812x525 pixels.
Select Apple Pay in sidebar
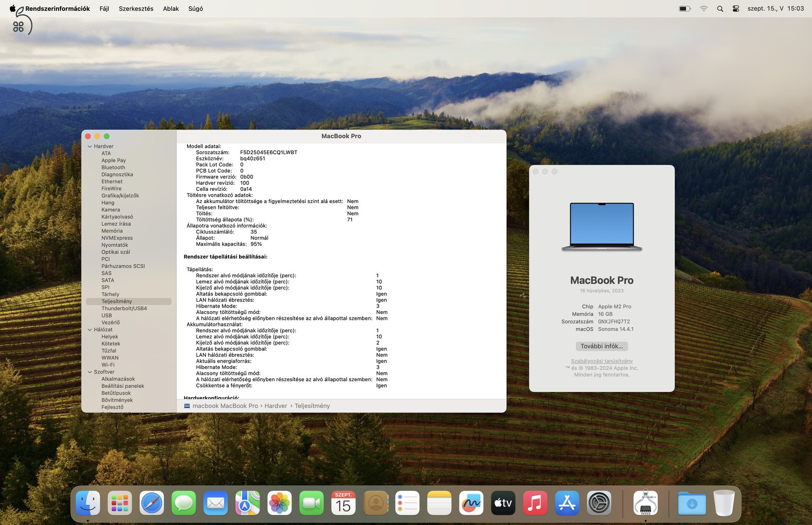pos(114,161)
